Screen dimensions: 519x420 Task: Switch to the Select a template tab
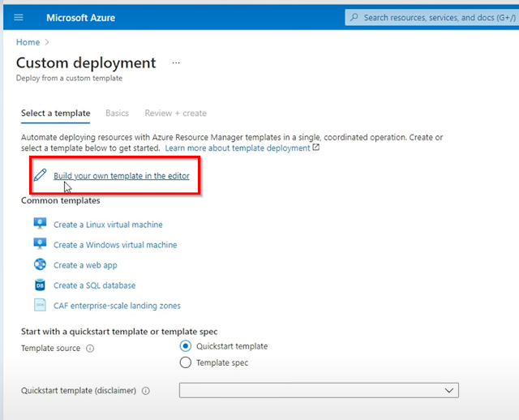56,114
